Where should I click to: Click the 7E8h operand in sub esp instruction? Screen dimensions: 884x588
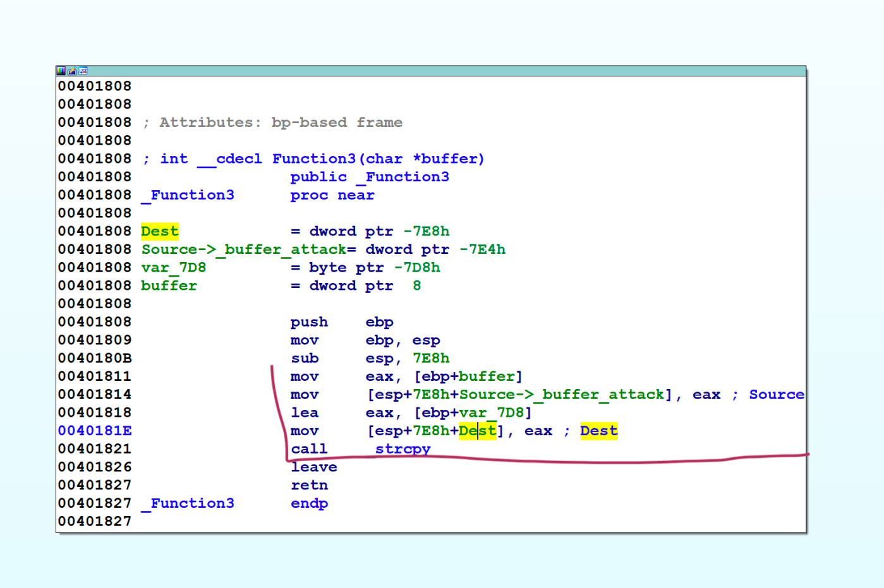click(431, 358)
